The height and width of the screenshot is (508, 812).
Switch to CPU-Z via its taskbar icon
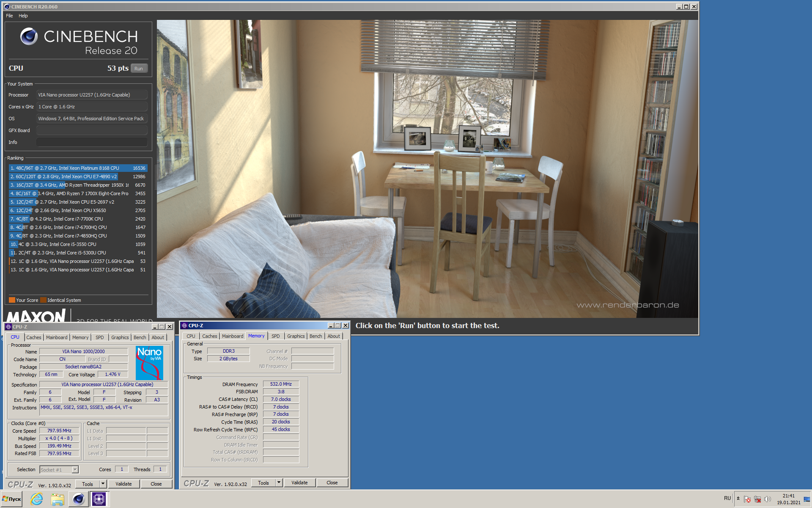click(x=99, y=499)
